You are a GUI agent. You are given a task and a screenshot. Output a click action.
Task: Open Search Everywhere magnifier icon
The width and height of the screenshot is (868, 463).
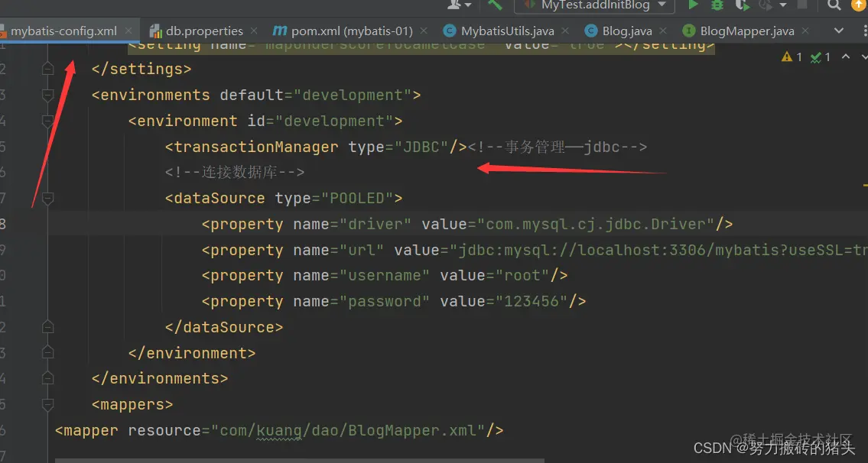(x=834, y=5)
